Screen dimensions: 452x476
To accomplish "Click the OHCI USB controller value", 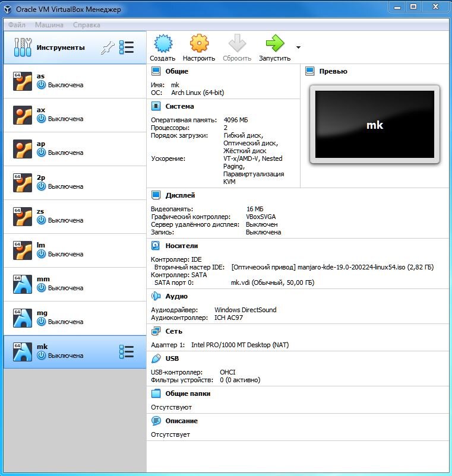I will 227,372.
